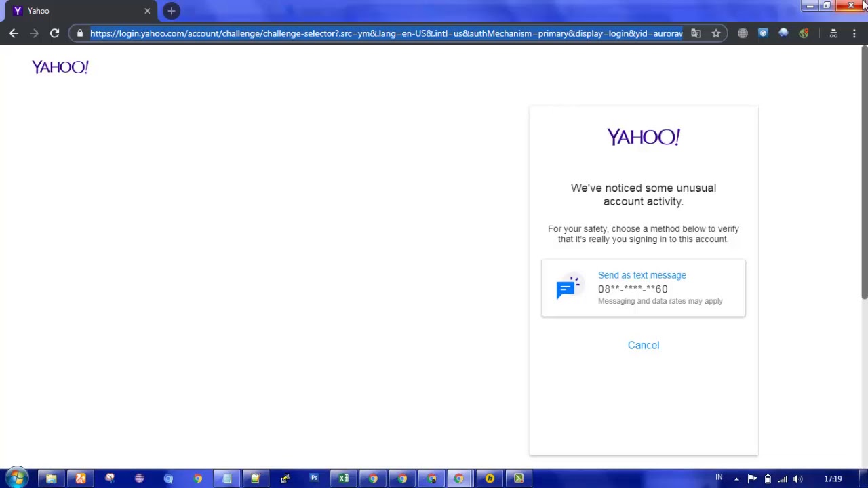The image size is (868, 488).
Task: View site info via the padlock icon
Action: click(x=80, y=33)
